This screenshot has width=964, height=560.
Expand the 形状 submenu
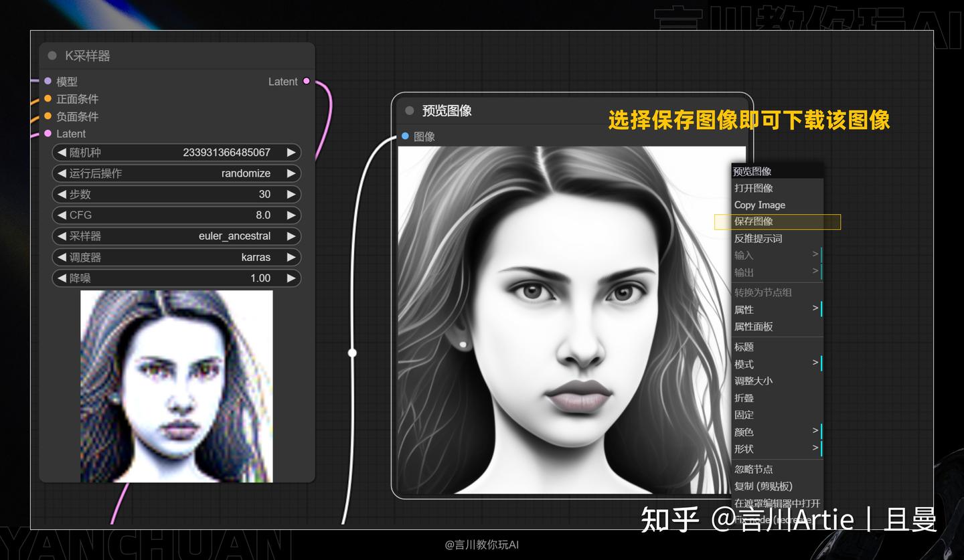point(777,449)
